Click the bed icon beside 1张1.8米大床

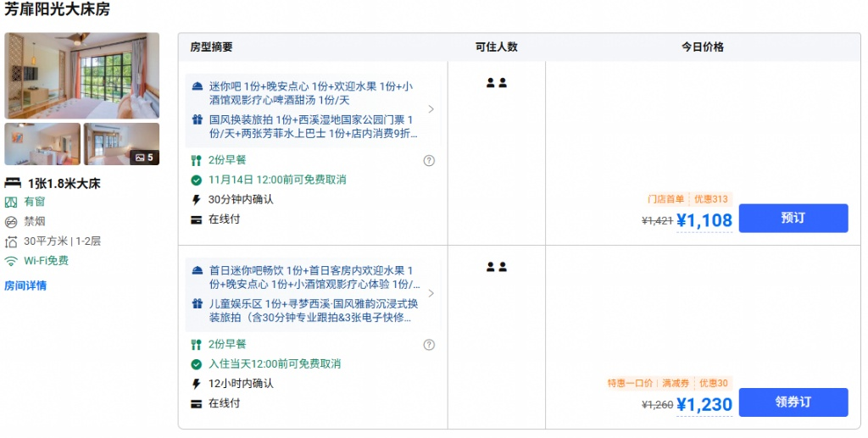(13, 183)
